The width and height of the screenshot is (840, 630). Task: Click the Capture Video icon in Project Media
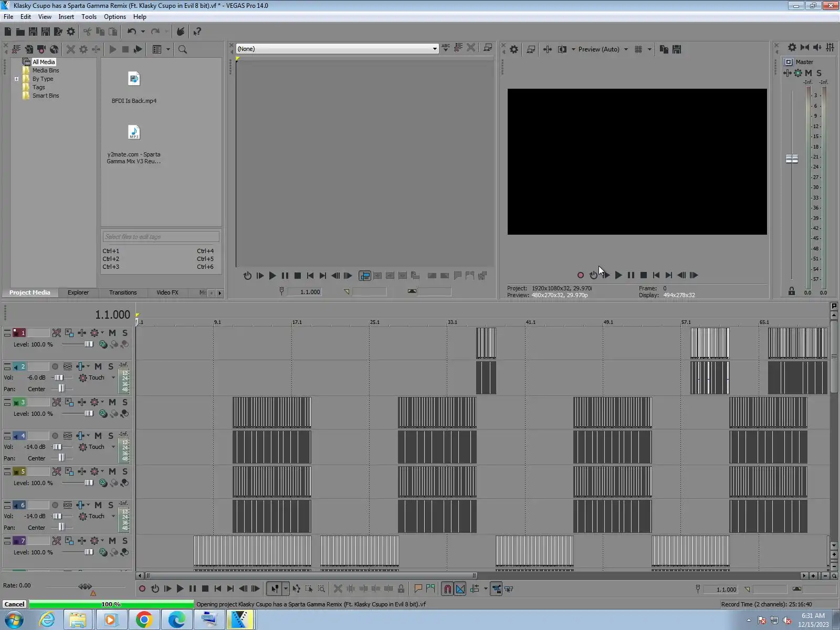click(x=41, y=49)
